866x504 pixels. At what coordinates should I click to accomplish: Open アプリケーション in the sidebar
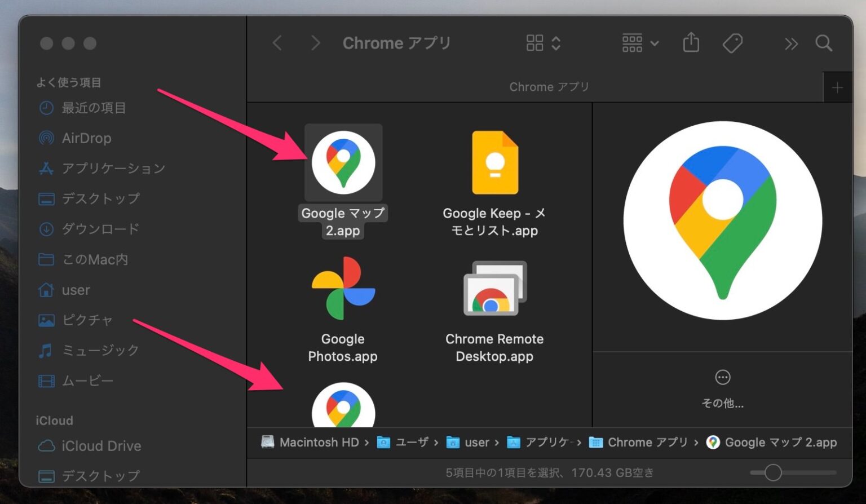(x=113, y=168)
